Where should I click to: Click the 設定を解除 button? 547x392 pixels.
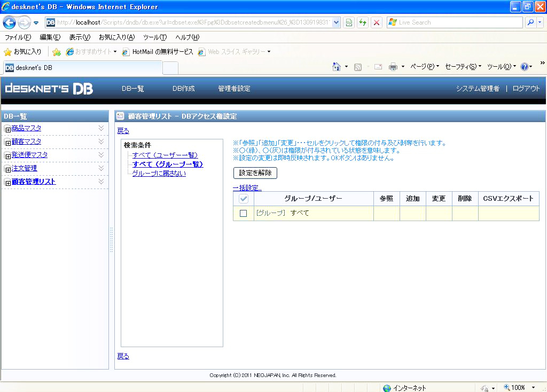pos(255,173)
